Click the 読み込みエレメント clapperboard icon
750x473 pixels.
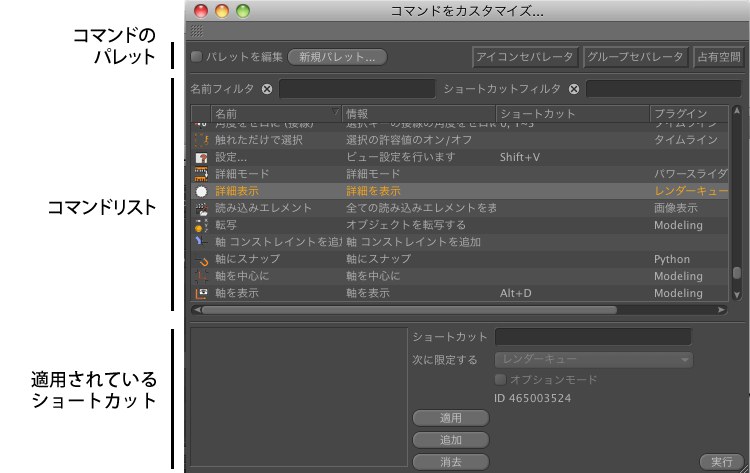tap(200, 208)
